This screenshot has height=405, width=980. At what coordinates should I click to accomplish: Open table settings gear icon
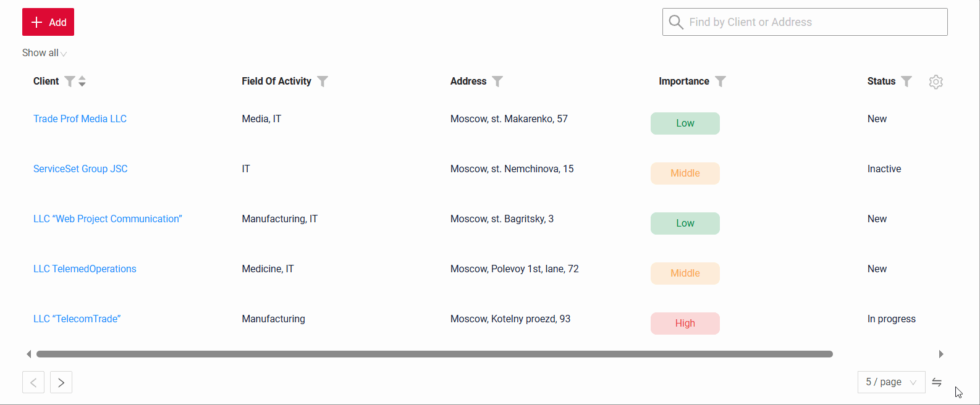tap(936, 81)
